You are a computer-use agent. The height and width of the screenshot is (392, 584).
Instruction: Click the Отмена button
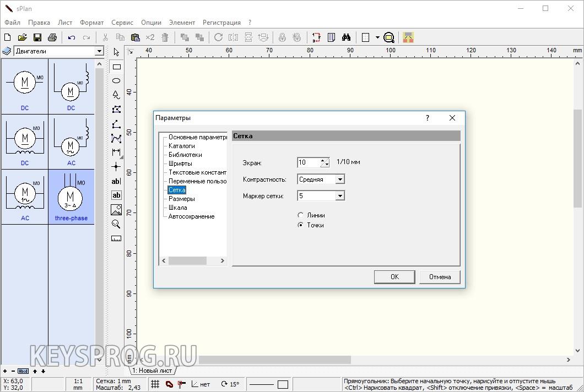pyautogui.click(x=440, y=277)
